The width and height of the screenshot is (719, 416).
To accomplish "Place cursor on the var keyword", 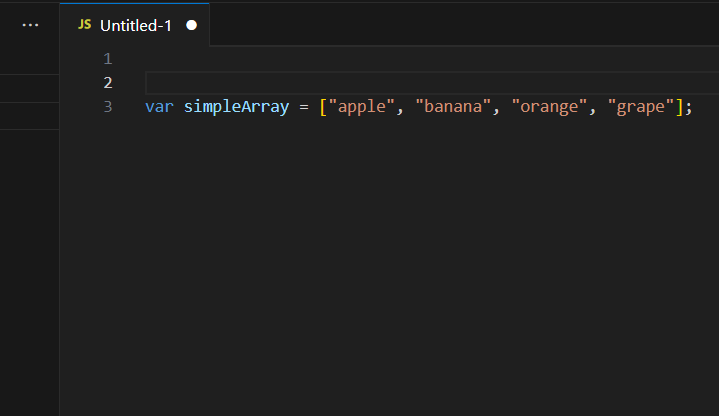I will coord(159,107).
